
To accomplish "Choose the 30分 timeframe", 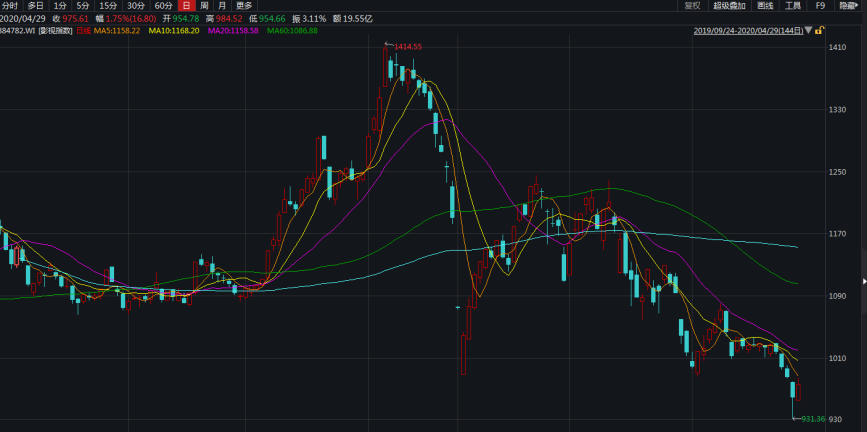I will [x=136, y=6].
